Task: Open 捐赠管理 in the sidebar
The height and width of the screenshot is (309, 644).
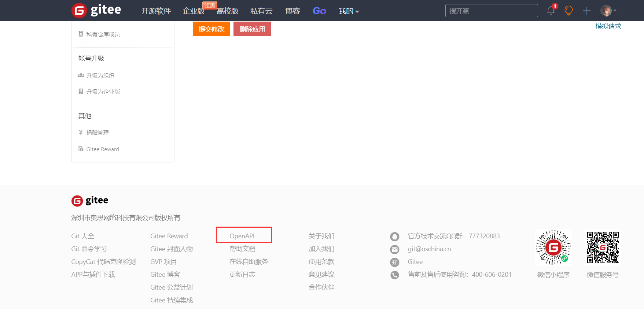Action: (97, 133)
